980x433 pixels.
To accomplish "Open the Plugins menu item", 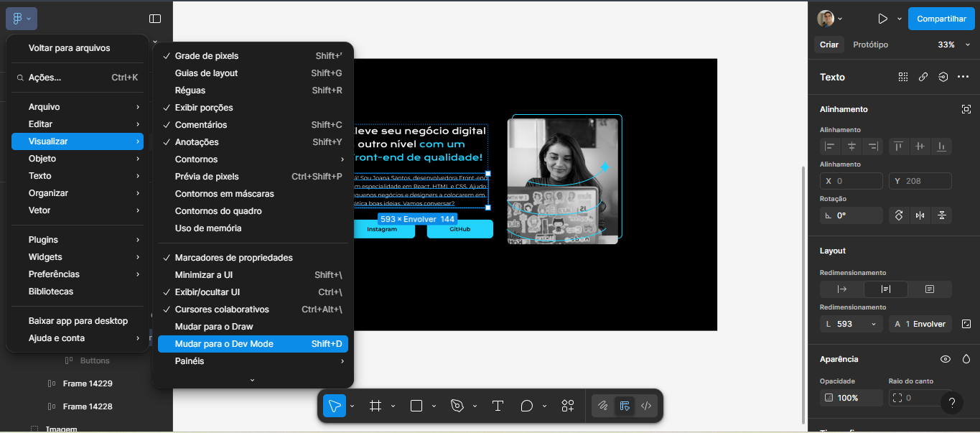I will [78, 240].
